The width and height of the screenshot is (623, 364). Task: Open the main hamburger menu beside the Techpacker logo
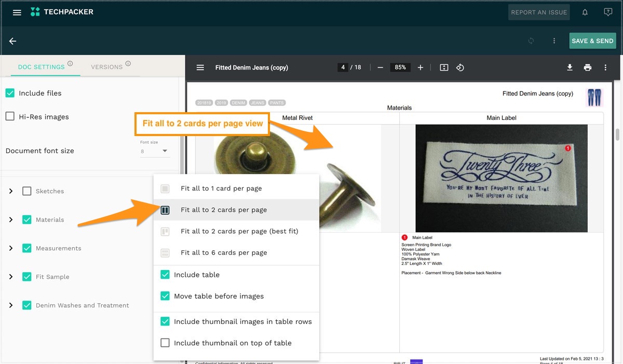(17, 12)
